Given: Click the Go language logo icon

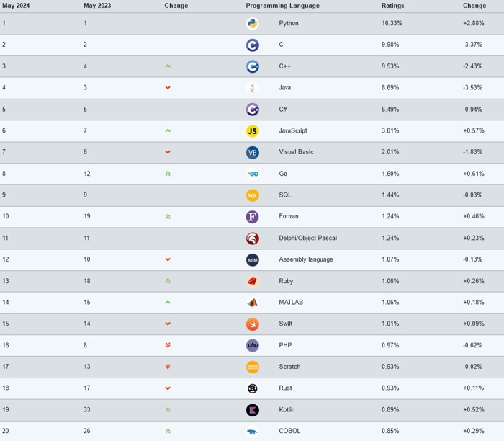Looking at the screenshot, I should tap(252, 174).
